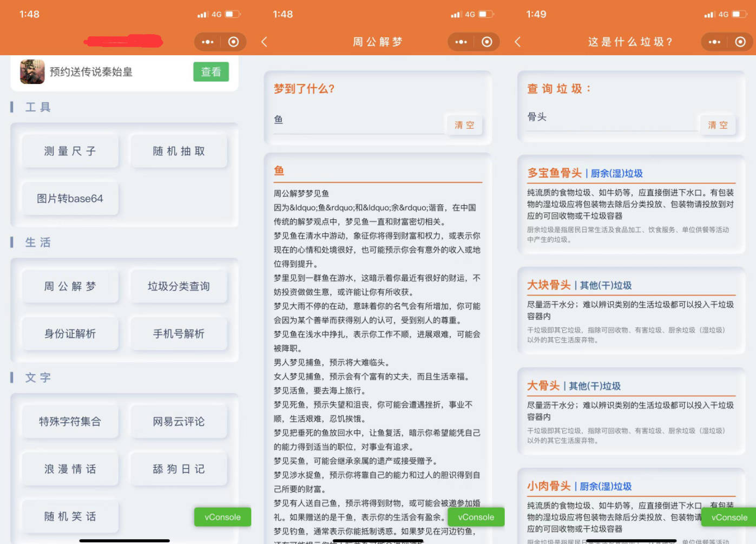Screen dimensions: 756x544
Task: Open 图片转base64 tool
Action: tap(70, 198)
